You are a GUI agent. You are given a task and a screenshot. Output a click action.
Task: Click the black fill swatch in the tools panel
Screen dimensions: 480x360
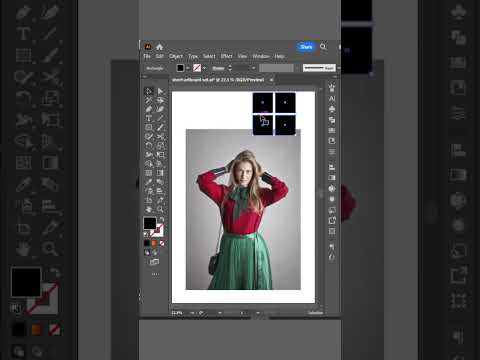150,223
